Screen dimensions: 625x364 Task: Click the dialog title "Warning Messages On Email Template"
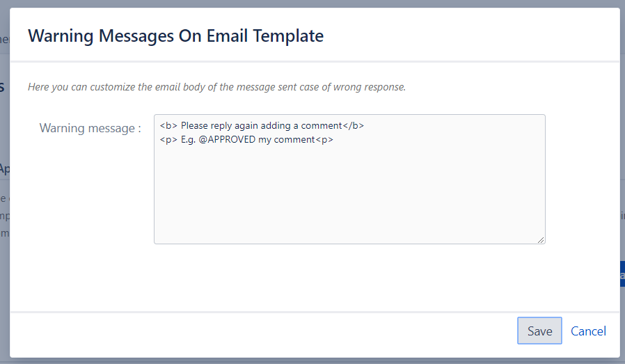[175, 35]
